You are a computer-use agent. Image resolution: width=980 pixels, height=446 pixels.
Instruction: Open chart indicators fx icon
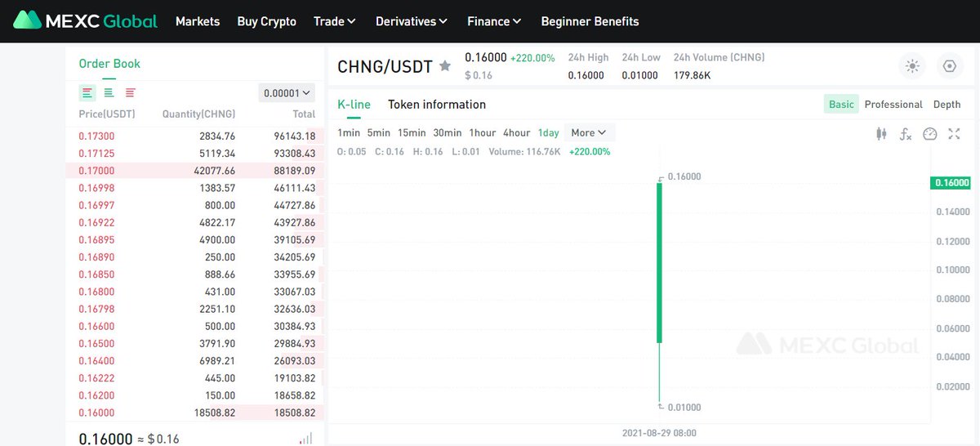(x=905, y=134)
